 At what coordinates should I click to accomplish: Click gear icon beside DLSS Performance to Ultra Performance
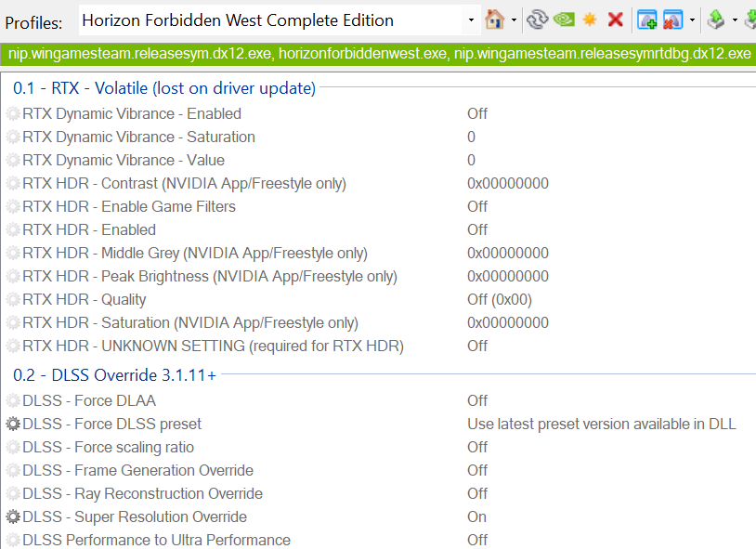point(13,540)
